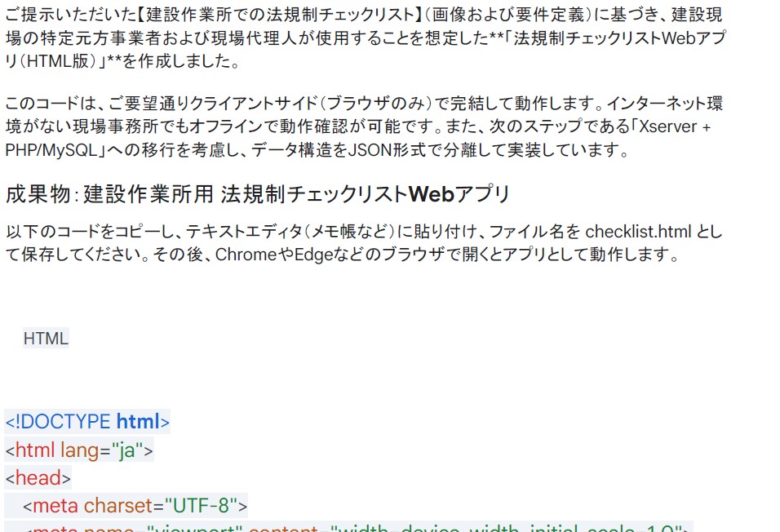
Task: Click the Xserver text in second paragraph
Action: [675, 126]
